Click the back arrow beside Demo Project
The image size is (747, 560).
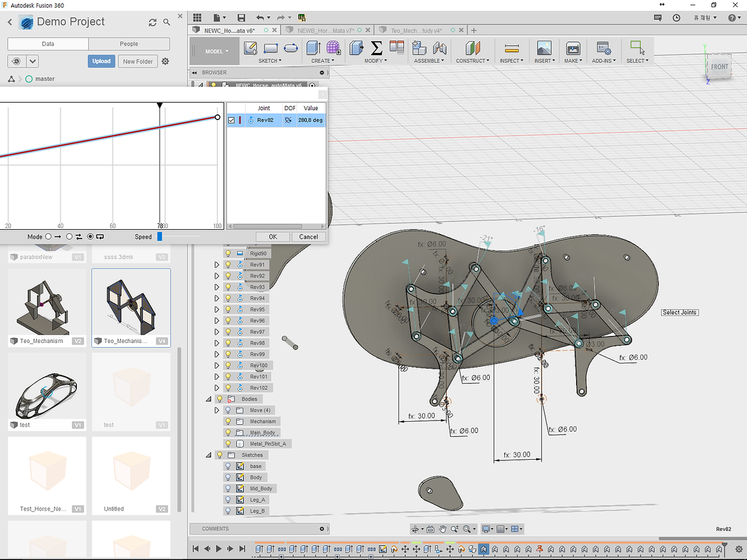click(x=10, y=22)
